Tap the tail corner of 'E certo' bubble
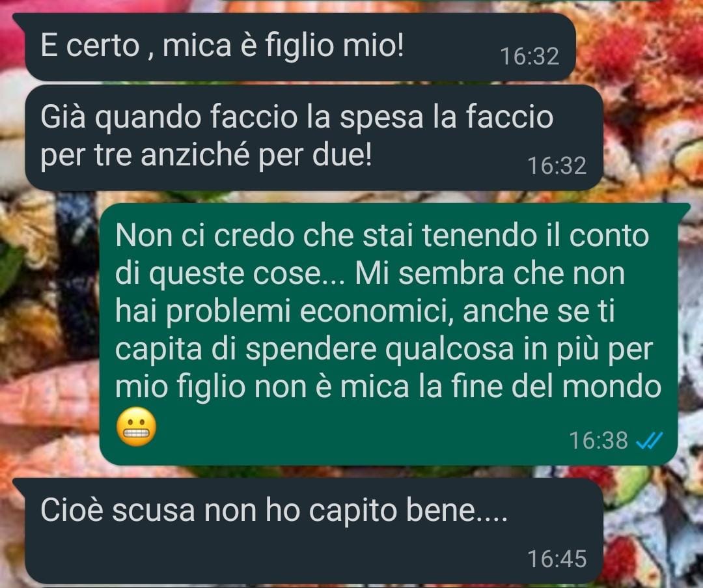Viewport: 703px width, 588px height. pyautogui.click(x=19, y=18)
